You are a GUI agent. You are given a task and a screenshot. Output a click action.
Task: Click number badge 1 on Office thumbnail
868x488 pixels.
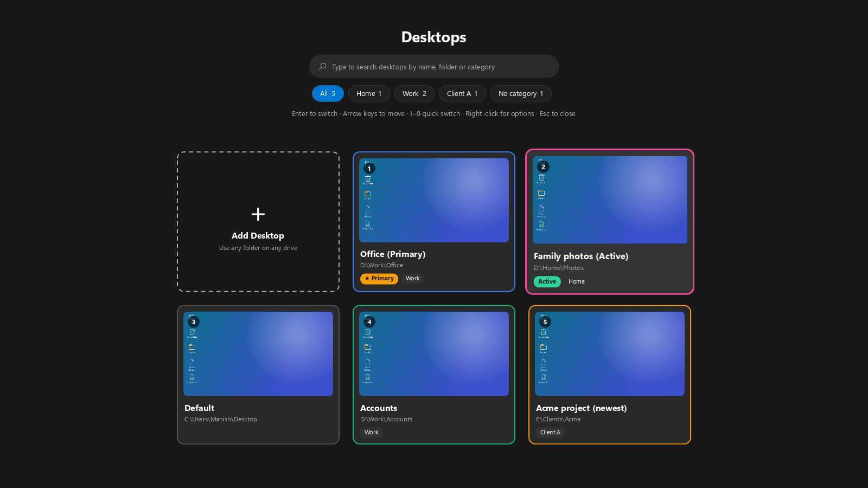point(369,169)
